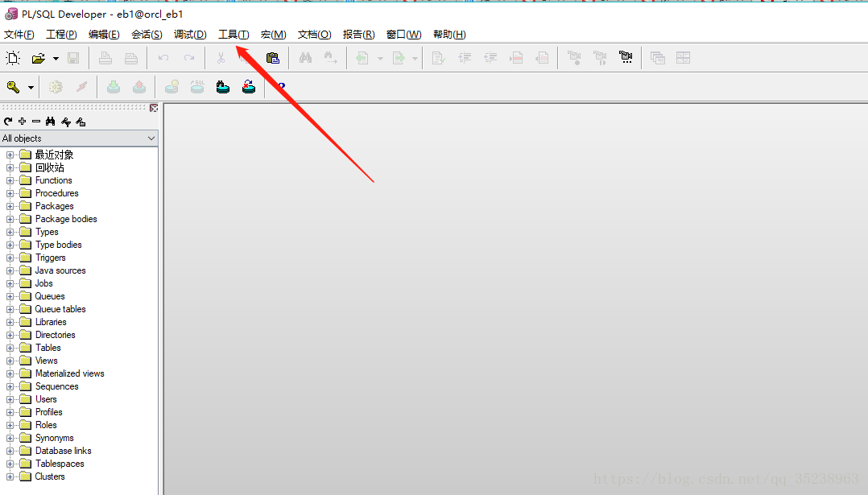Screen dimensions: 868x495
Task: Click the disabled Save floppy icon
Action: (x=73, y=58)
